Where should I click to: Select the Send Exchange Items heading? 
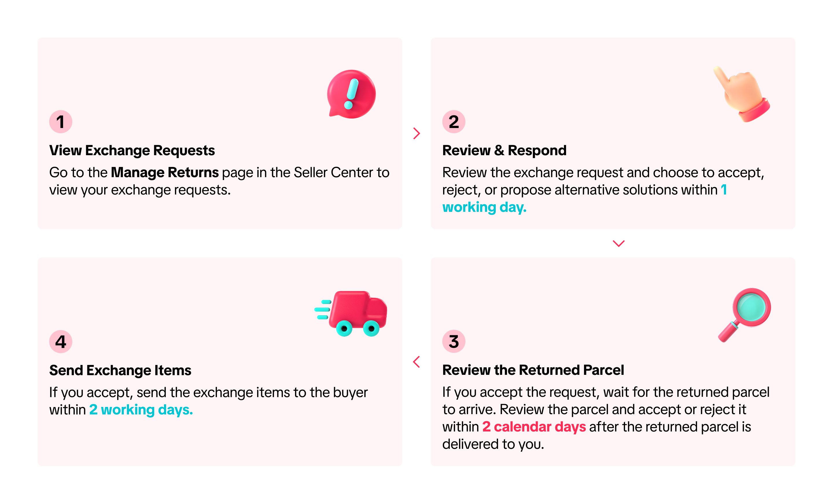point(120,370)
